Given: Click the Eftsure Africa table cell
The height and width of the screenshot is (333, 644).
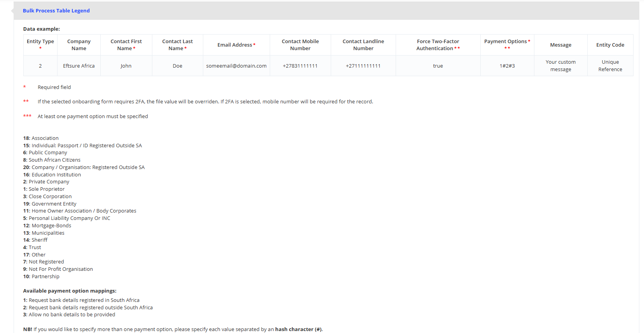Looking at the screenshot, I should pos(79,66).
